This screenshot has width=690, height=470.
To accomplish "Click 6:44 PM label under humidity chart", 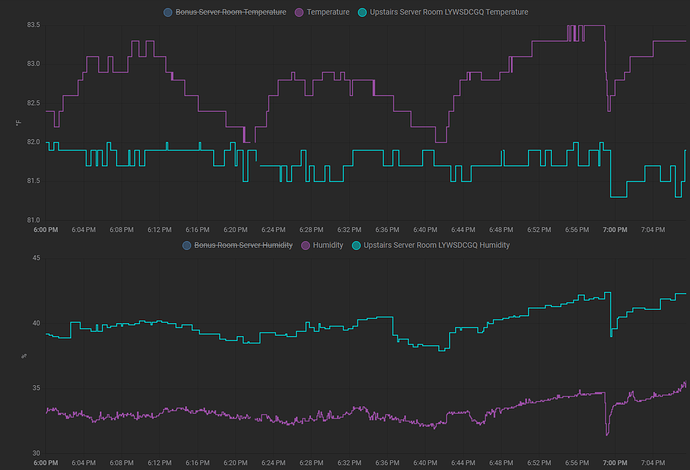I will 463,463.
